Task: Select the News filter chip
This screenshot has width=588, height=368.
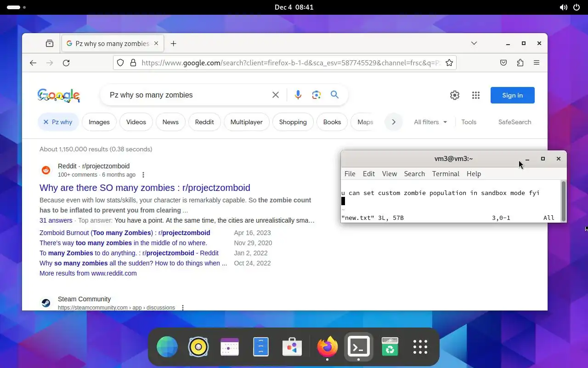Action: [170, 122]
